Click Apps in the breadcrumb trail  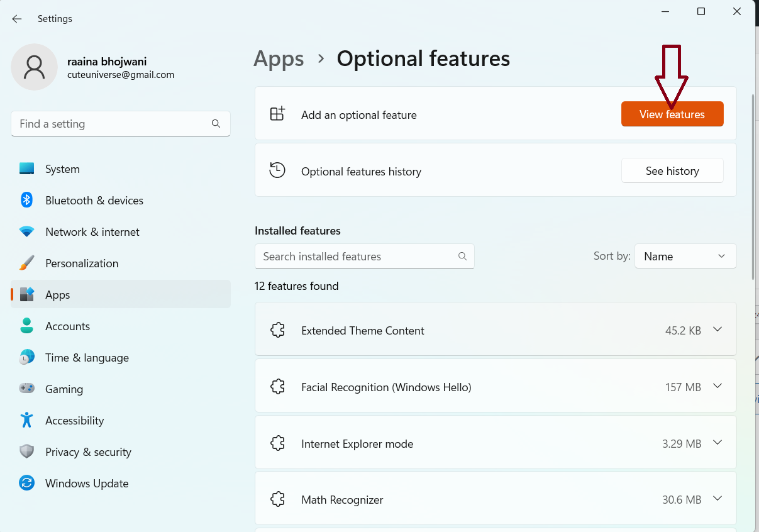point(279,59)
